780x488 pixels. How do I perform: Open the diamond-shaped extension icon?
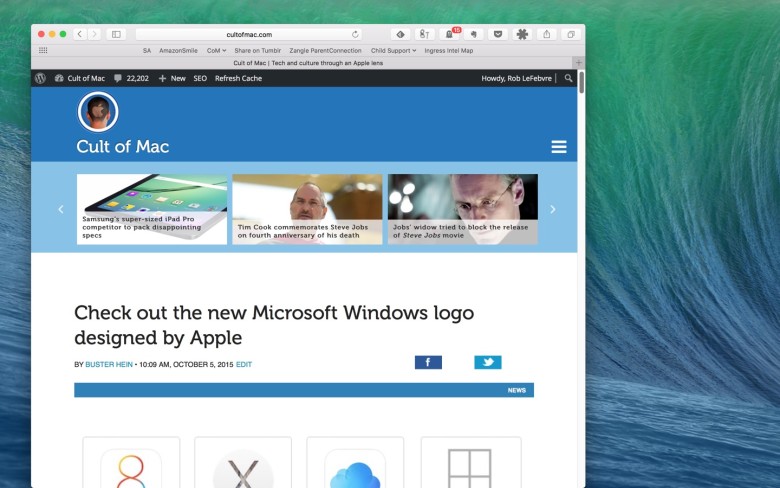pos(400,34)
